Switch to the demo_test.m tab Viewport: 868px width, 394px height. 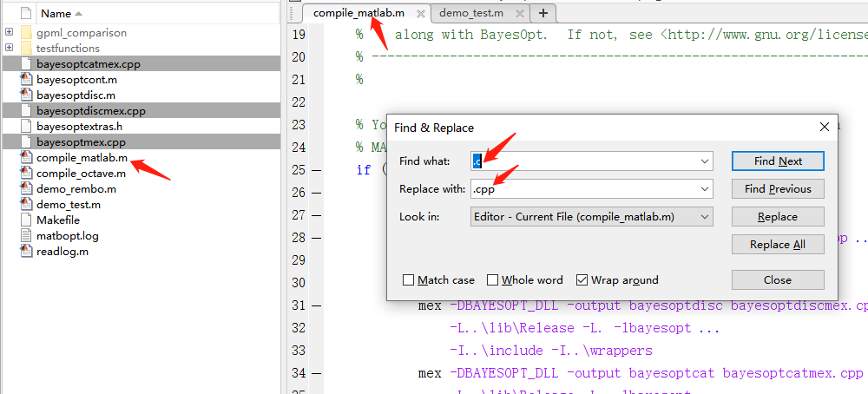470,13
